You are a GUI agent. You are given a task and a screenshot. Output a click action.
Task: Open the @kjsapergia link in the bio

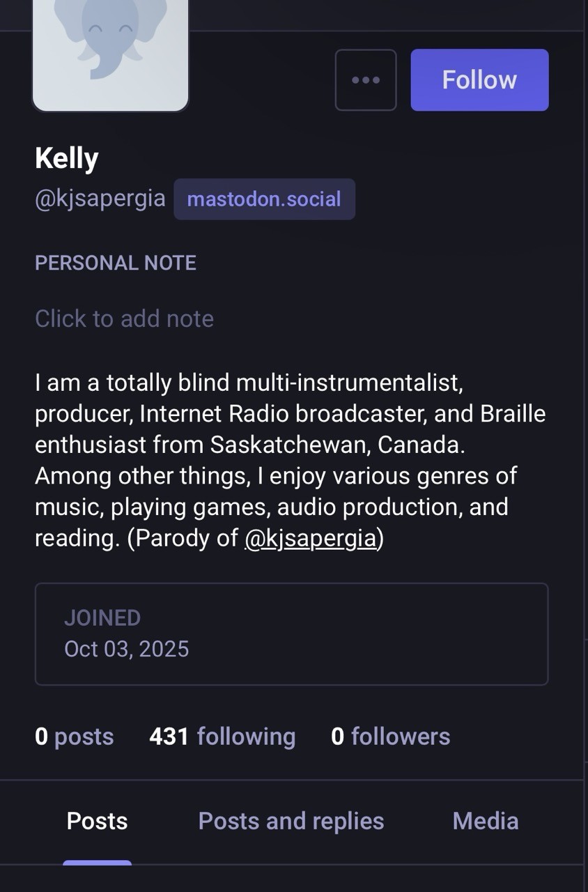pyautogui.click(x=311, y=538)
